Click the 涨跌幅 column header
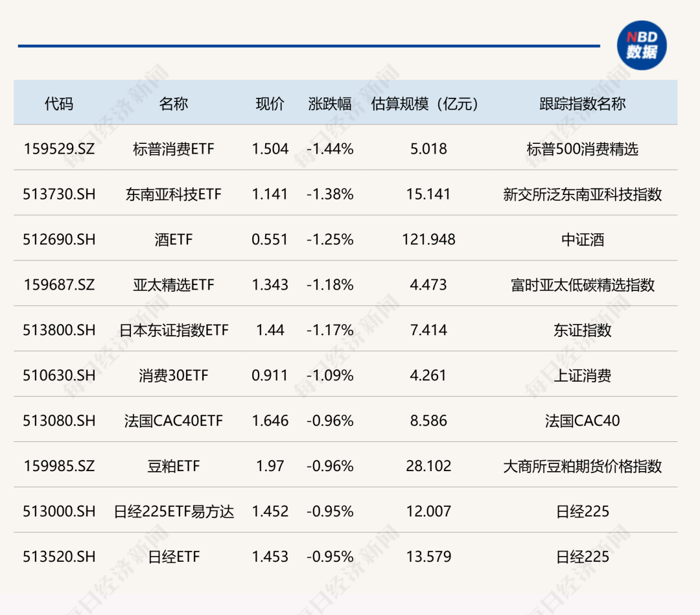 (330, 104)
